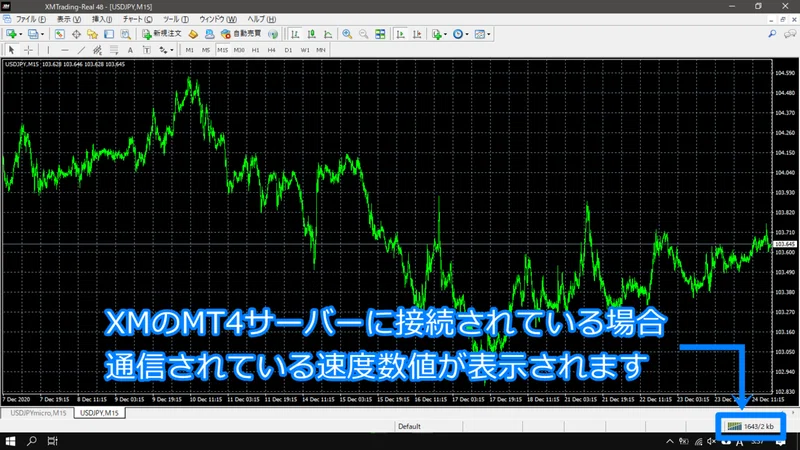Open the 挿入 menu

point(102,19)
